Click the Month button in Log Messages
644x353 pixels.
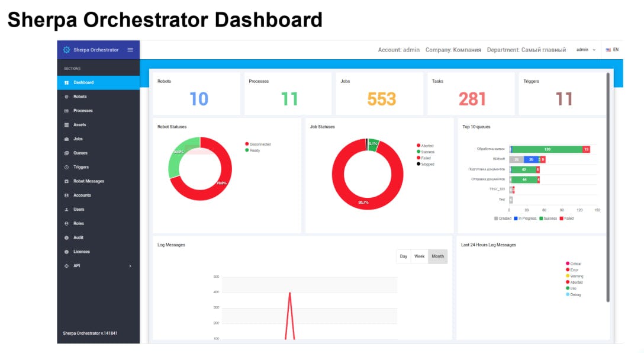point(438,256)
